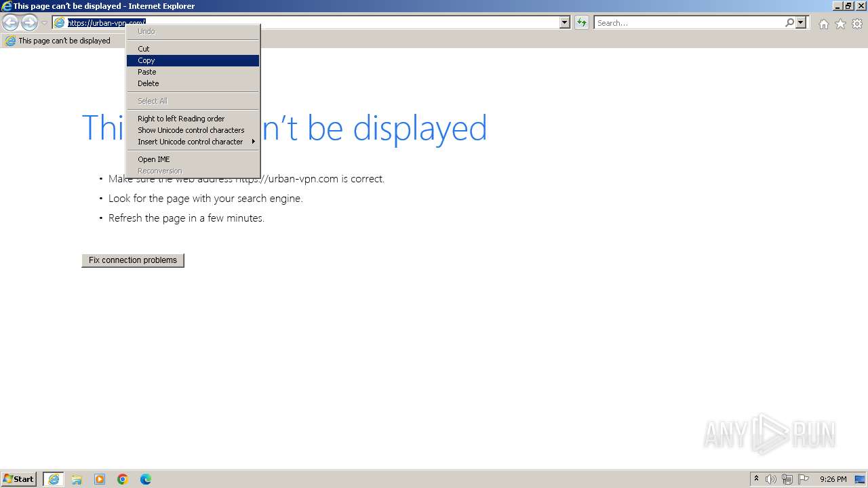868x488 pixels.
Task: Select Right to left Reading order
Action: pyautogui.click(x=193, y=119)
